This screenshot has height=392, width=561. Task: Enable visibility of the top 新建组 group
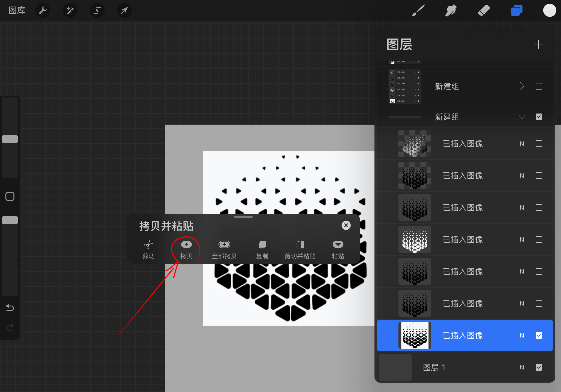pos(539,86)
